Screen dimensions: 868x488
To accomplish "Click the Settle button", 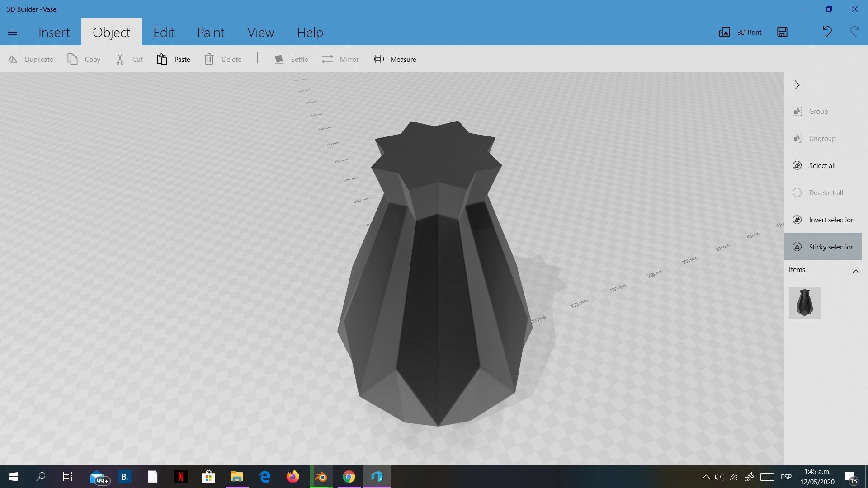I will [x=291, y=59].
